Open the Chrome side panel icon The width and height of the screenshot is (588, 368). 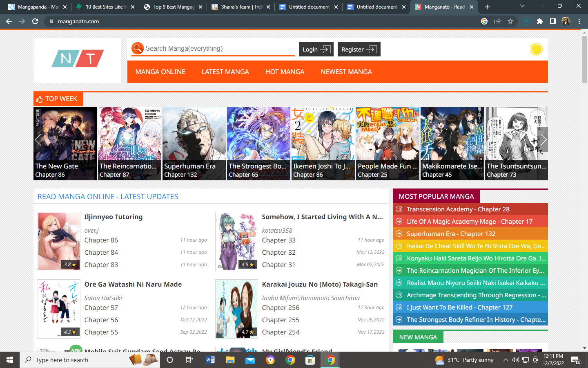click(553, 21)
